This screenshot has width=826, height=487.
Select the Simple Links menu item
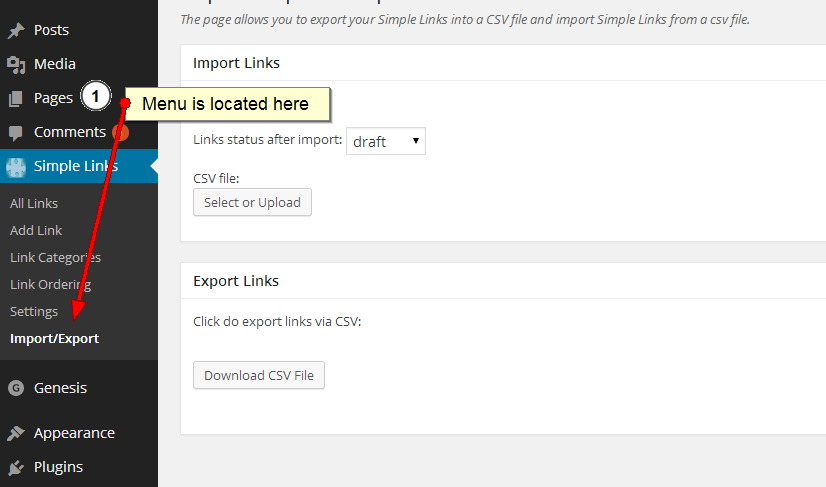pyautogui.click(x=79, y=166)
